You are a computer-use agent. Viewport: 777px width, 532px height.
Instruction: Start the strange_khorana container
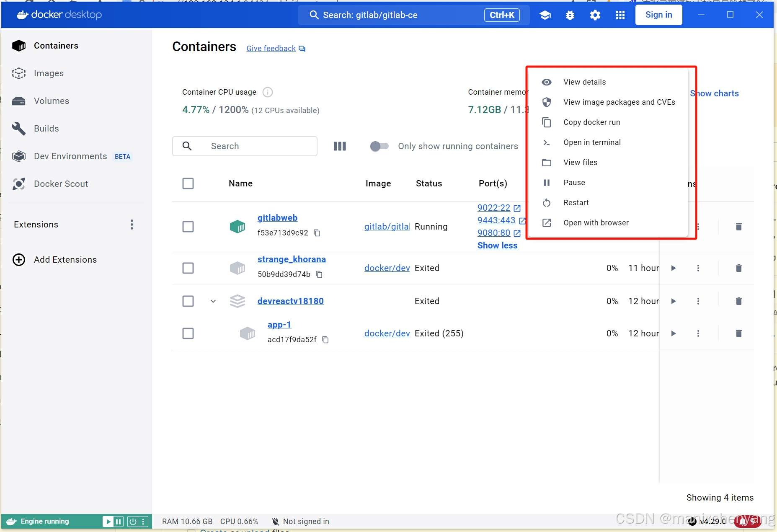click(x=674, y=268)
